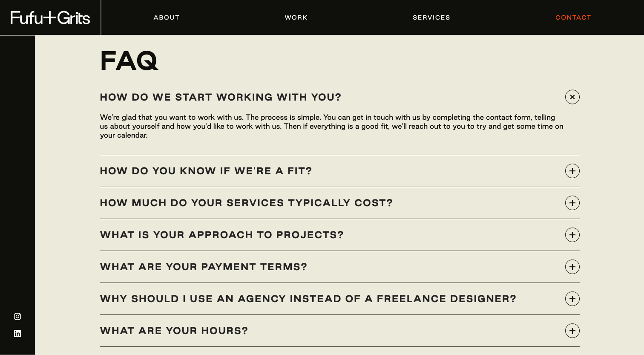Open the Work menu item

coord(296,17)
